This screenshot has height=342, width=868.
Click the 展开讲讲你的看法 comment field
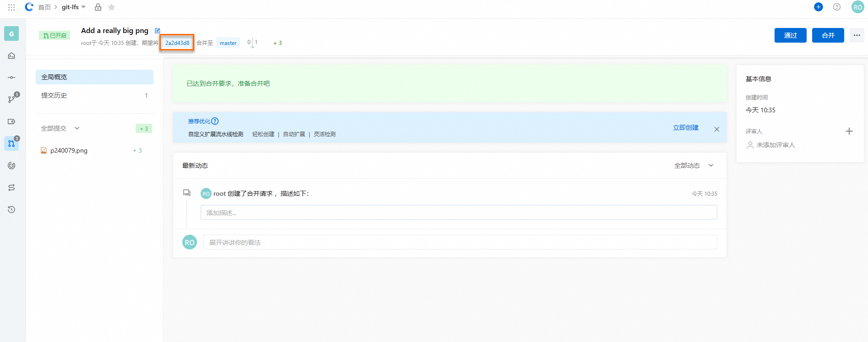click(x=460, y=242)
